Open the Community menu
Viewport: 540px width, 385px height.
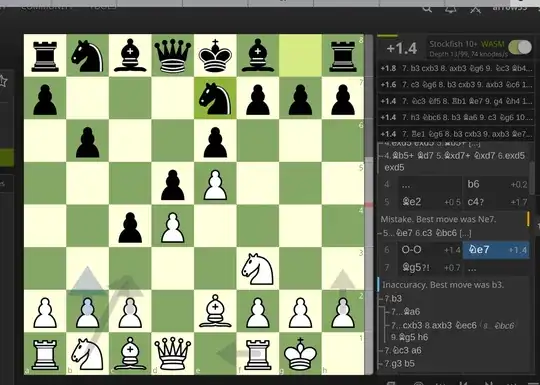point(46,8)
